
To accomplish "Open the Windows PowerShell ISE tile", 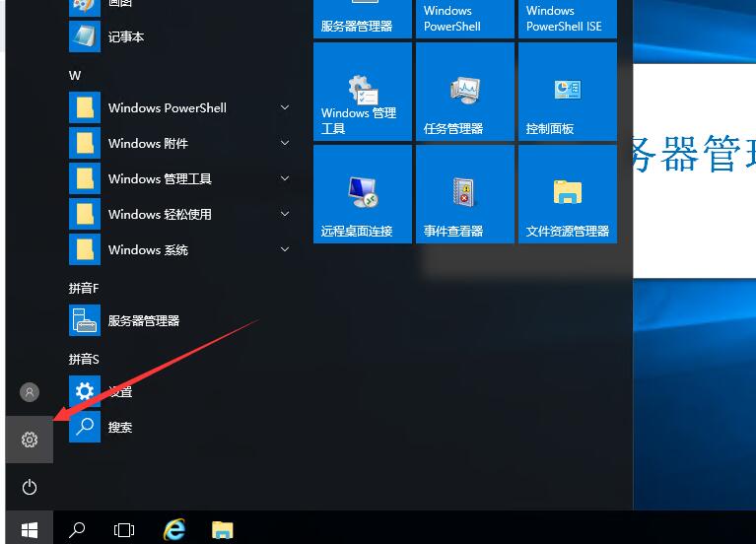I will [x=568, y=19].
